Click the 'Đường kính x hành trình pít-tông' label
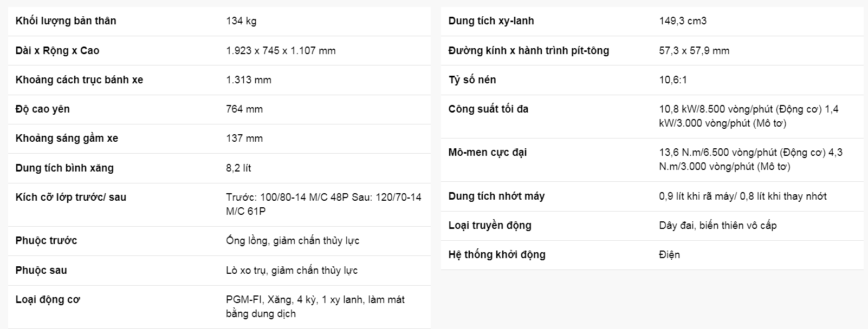The image size is (868, 329). 528,50
